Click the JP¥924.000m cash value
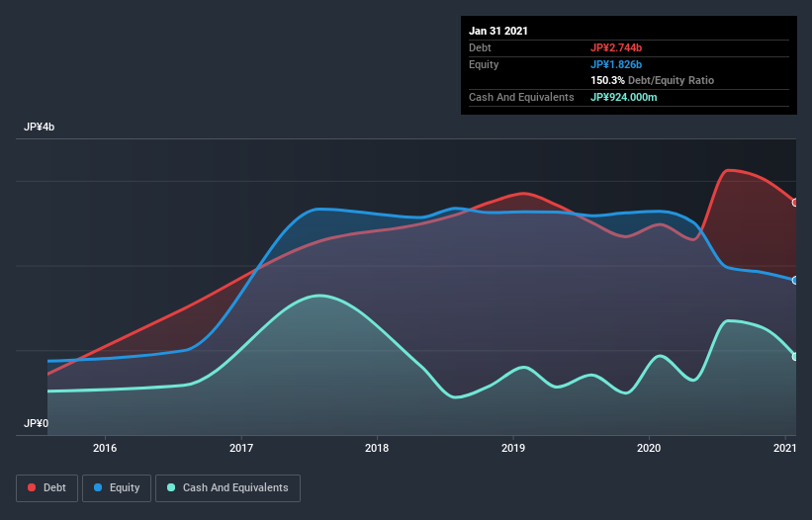 [x=623, y=97]
